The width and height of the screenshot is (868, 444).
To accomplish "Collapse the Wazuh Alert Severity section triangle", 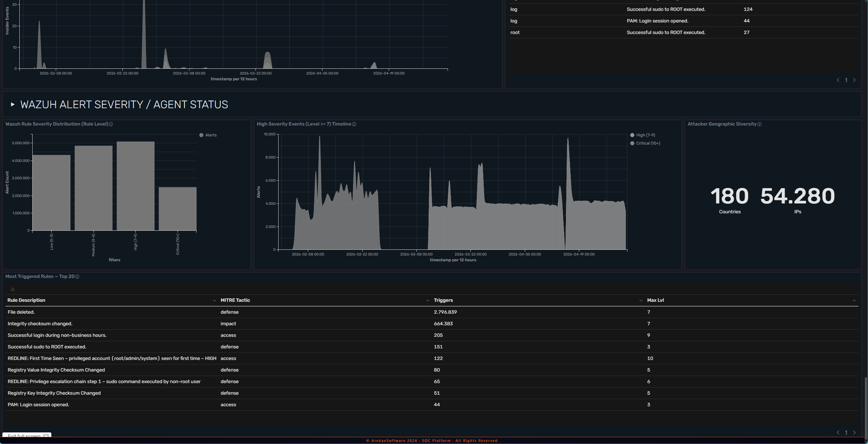I will [13, 104].
